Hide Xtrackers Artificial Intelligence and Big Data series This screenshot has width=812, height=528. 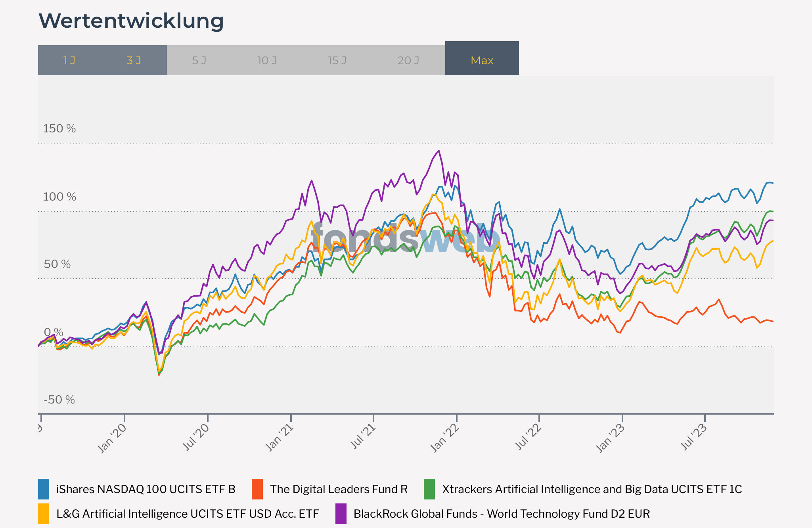coord(592,489)
